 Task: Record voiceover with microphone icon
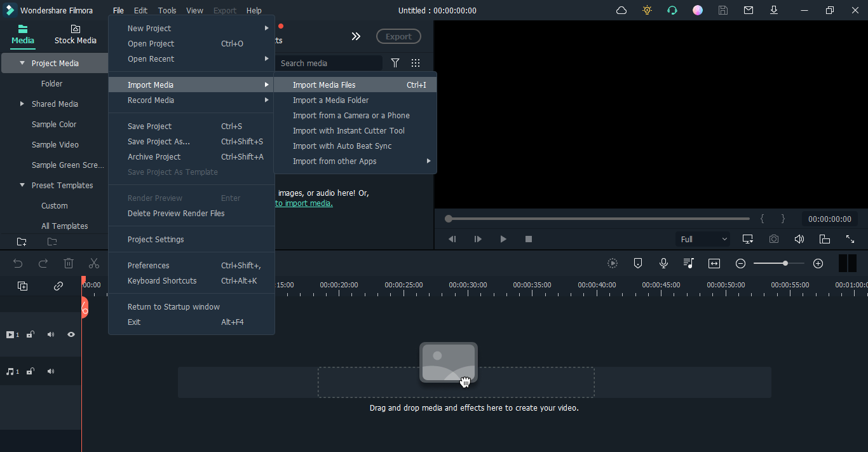(663, 263)
